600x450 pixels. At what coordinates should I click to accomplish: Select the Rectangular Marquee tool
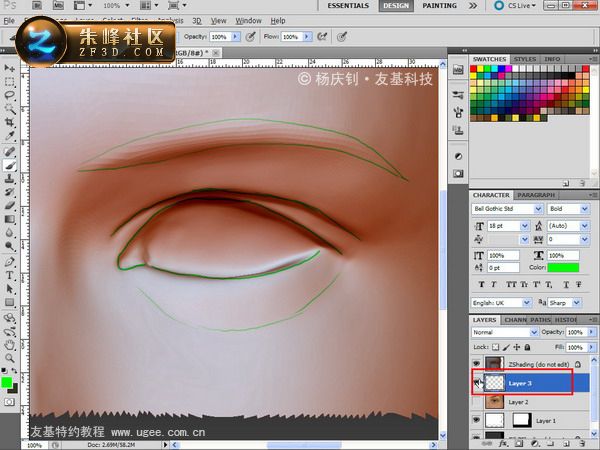[x=9, y=82]
